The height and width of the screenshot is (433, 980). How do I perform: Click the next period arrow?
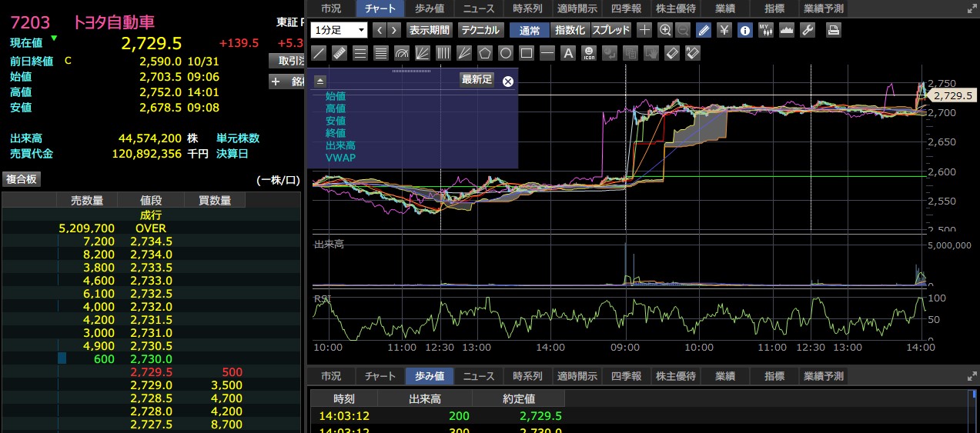394,30
